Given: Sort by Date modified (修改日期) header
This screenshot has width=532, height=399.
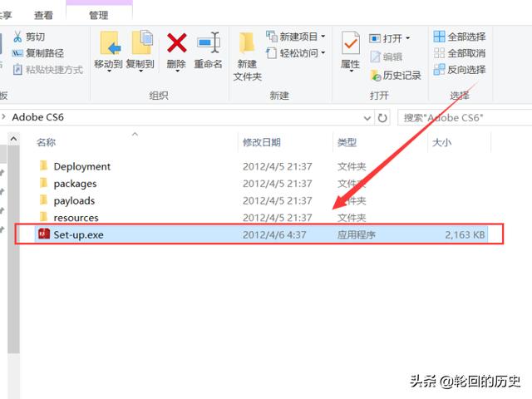Looking at the screenshot, I should pos(262,142).
